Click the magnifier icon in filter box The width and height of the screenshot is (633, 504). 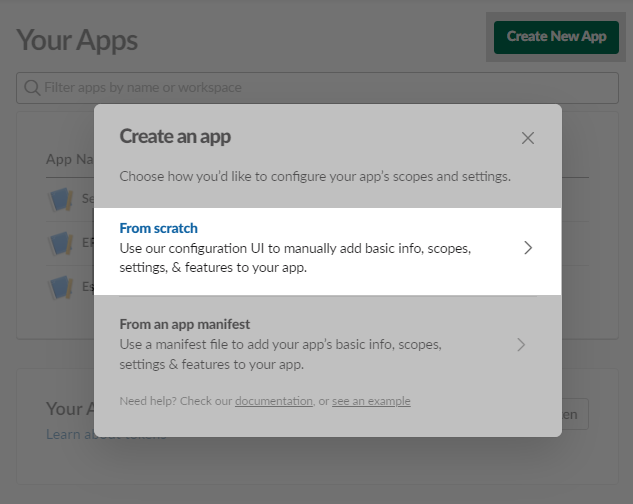pos(32,88)
